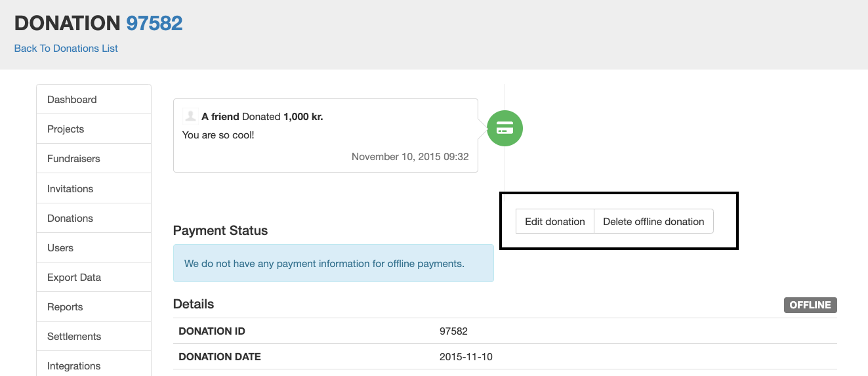868x376 pixels.
Task: Go to Settlements in the side menu
Action: pyautogui.click(x=94, y=337)
